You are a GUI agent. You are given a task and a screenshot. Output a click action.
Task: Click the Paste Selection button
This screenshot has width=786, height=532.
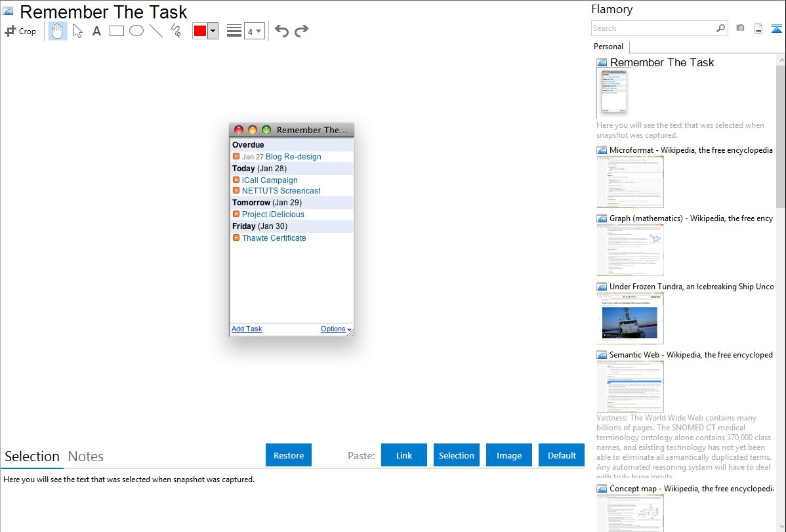[x=456, y=455]
